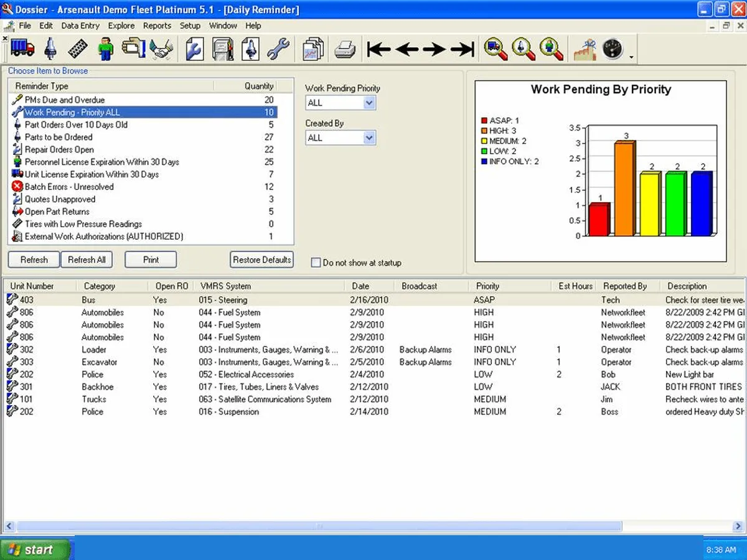Expand the Work Pending Priority dropdown
747x560 pixels.
point(369,103)
